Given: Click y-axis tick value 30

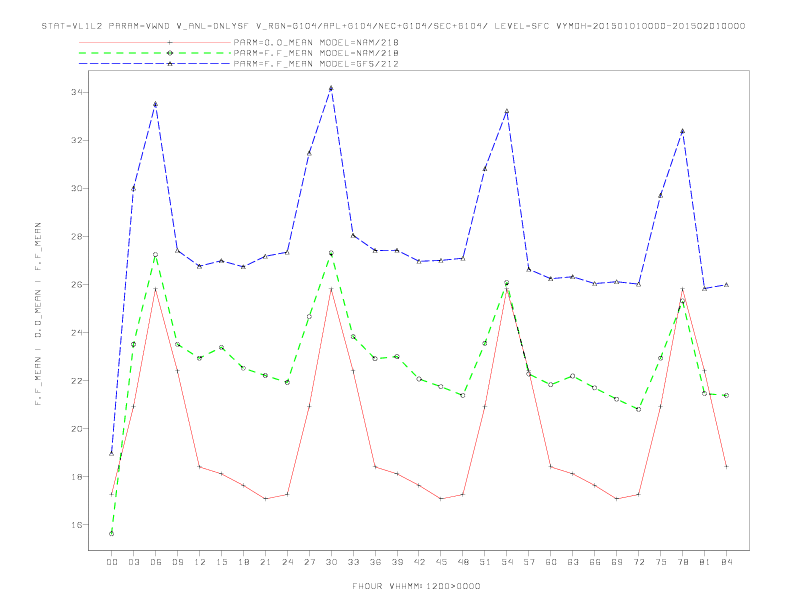Looking at the screenshot, I should [77, 188].
